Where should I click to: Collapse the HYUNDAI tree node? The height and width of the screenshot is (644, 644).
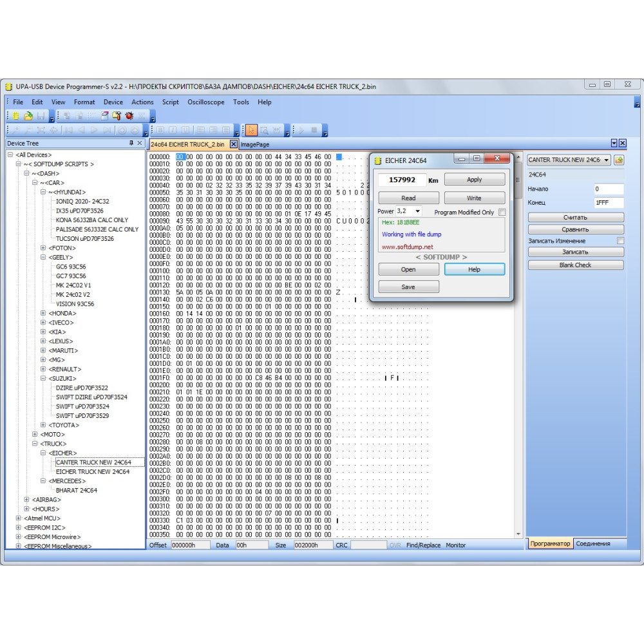coord(43,192)
